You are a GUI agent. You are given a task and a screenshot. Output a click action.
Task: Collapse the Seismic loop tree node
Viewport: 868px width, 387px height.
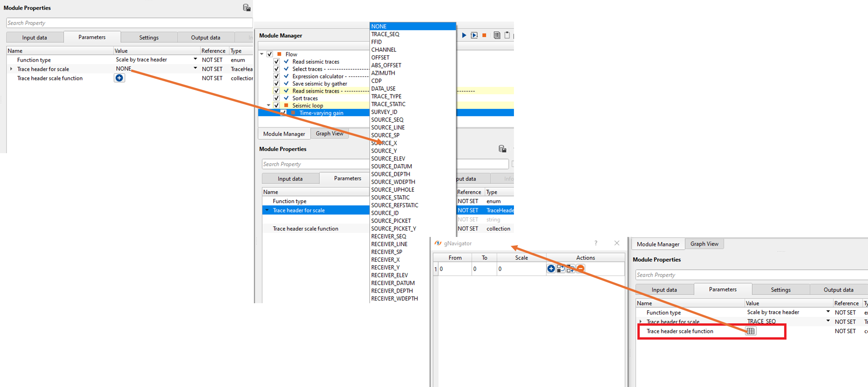(x=269, y=105)
